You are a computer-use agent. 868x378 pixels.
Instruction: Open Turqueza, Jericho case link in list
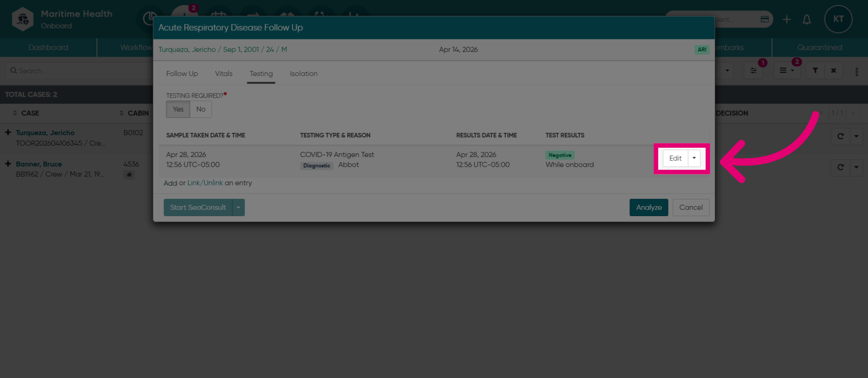coord(45,133)
